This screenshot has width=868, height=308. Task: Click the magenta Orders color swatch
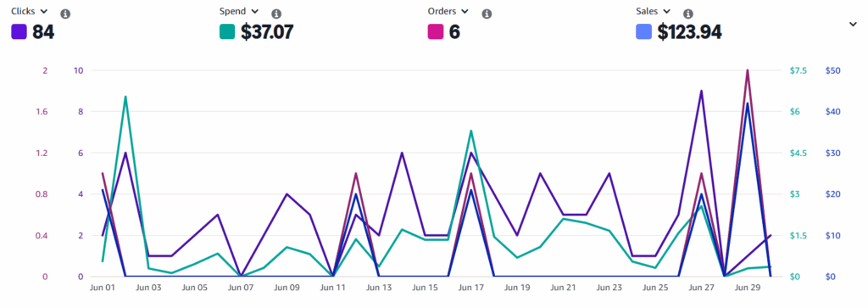coord(436,31)
